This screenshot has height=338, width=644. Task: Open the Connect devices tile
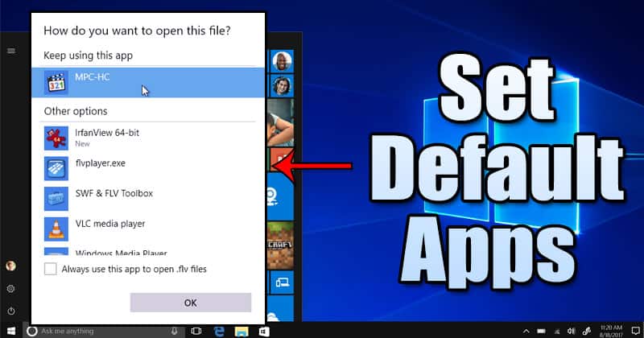pyautogui.click(x=283, y=282)
